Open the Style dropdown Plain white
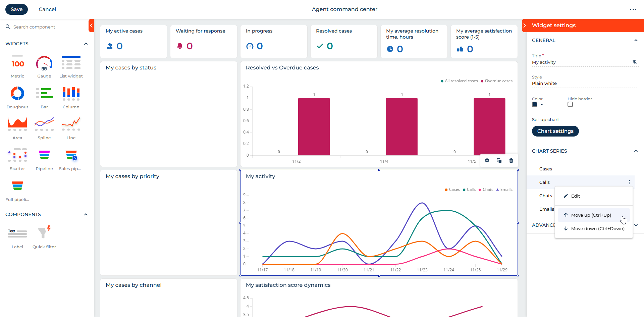This screenshot has width=644, height=317. (x=584, y=83)
